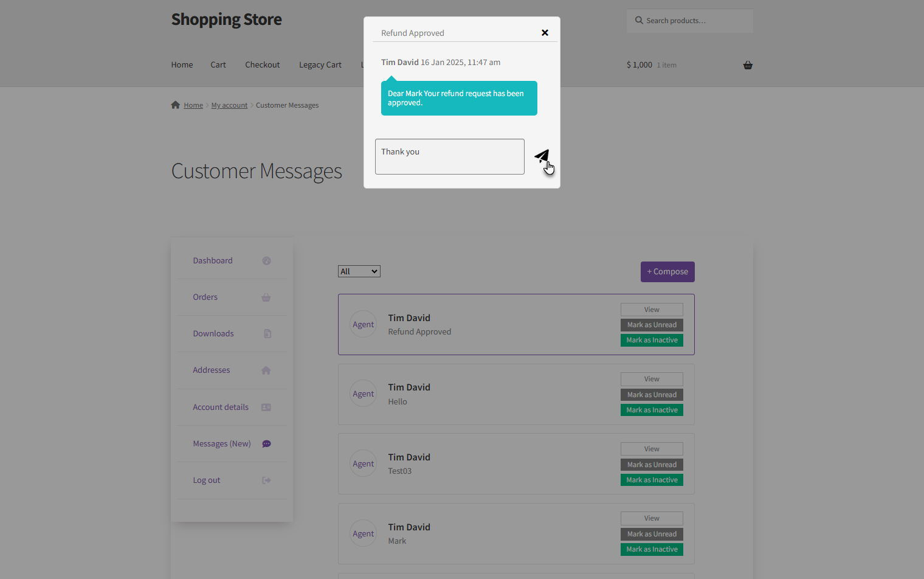This screenshot has height=579, width=924.
Task: Mark Refund Approved message as Inactive
Action: 652,341
